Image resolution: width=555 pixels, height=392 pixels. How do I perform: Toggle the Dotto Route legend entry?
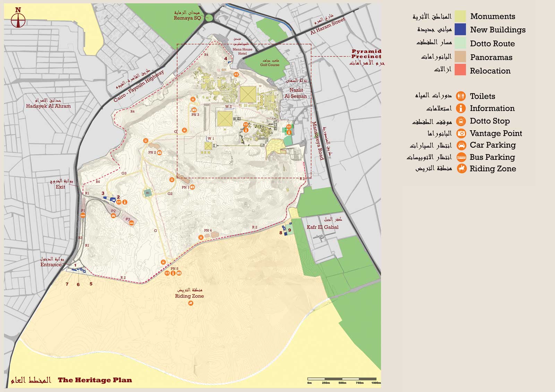[x=461, y=43]
